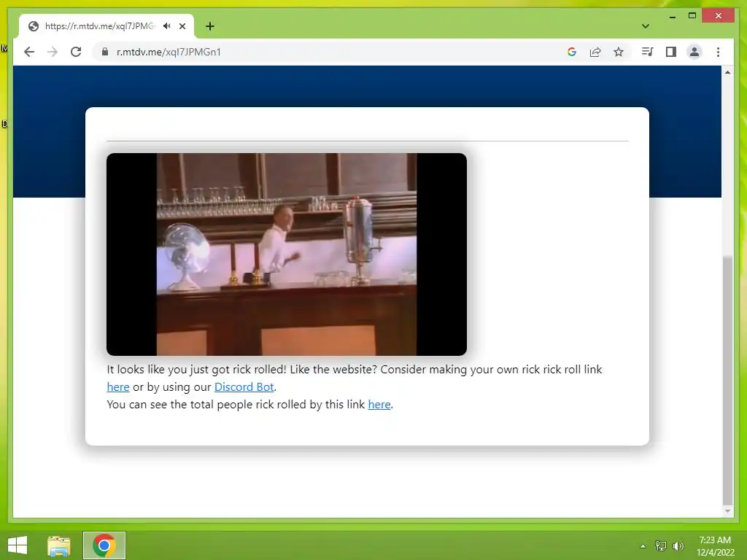Image resolution: width=747 pixels, height=560 pixels.
Task: Close the Chrome window
Action: [719, 16]
